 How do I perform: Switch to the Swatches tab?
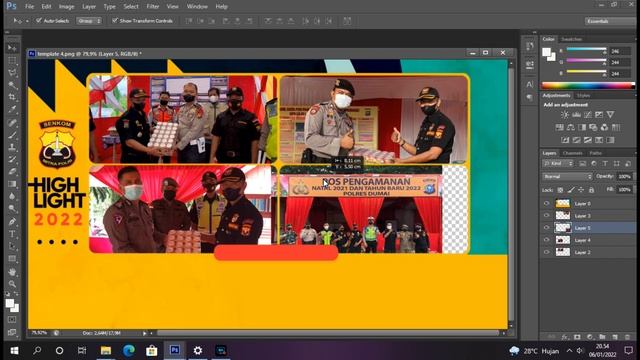[571, 39]
